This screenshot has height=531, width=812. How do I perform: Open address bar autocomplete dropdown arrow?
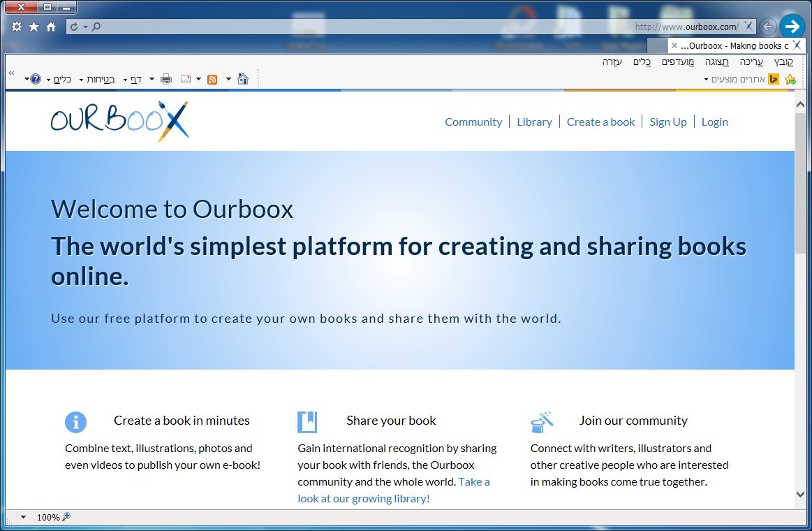click(85, 27)
